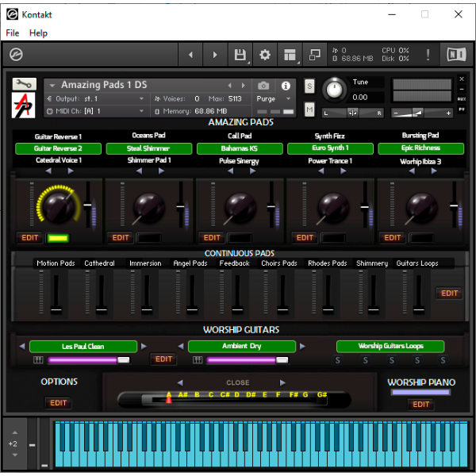This screenshot has height=476, width=476.
Task: Expand instrument menu arrow beside Amazing Pads 1 DS
Action: tap(52, 86)
